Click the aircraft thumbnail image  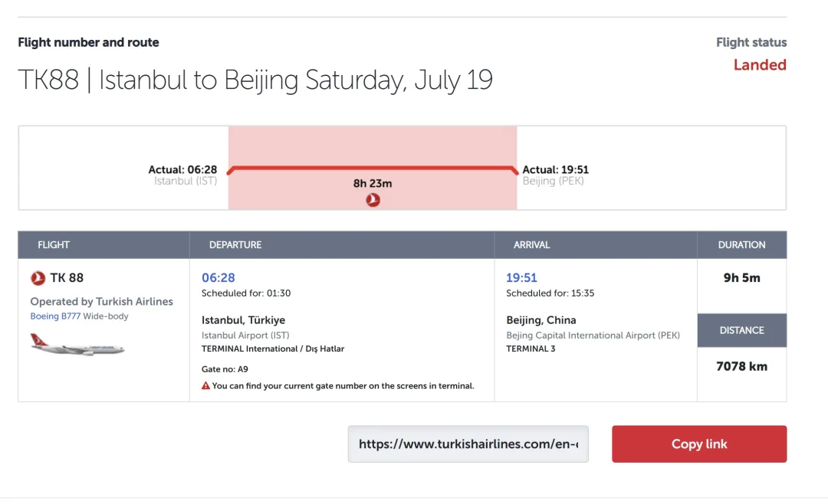(77, 345)
